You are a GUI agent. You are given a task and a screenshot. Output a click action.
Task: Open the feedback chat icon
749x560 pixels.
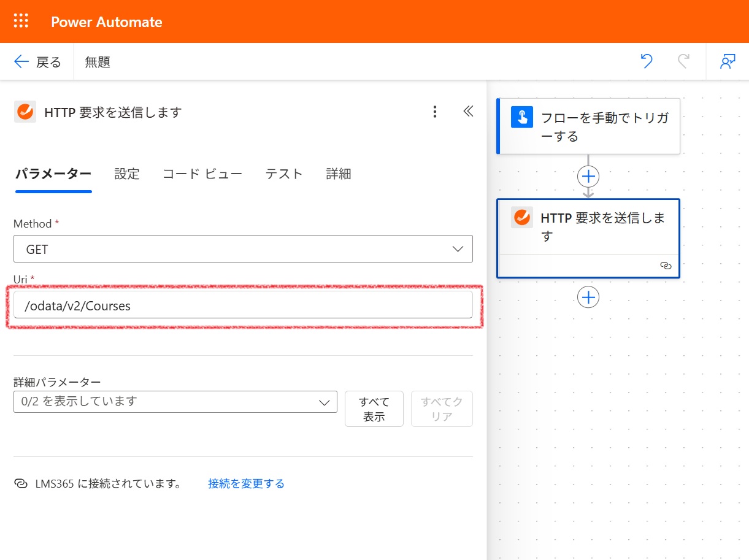pyautogui.click(x=728, y=61)
